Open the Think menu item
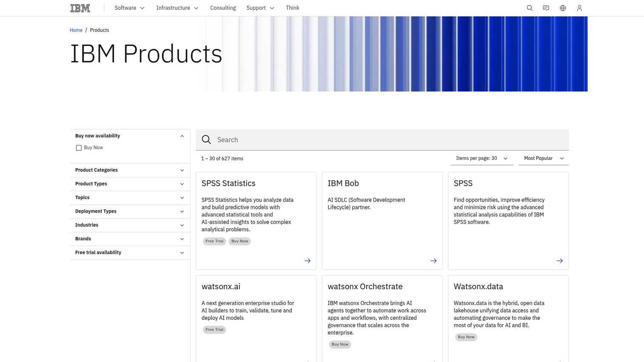Viewport: 644px width, 362px height. (x=293, y=8)
